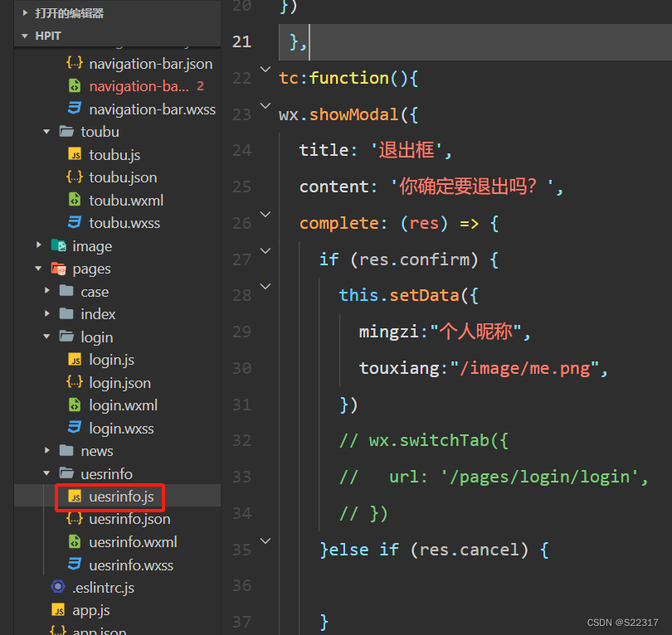Fold the setData block at line 28
The image size is (672, 635).
[265, 287]
